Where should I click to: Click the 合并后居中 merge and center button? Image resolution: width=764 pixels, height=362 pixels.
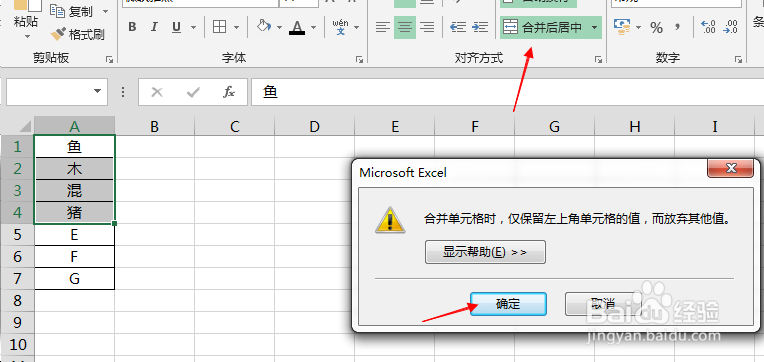(543, 27)
